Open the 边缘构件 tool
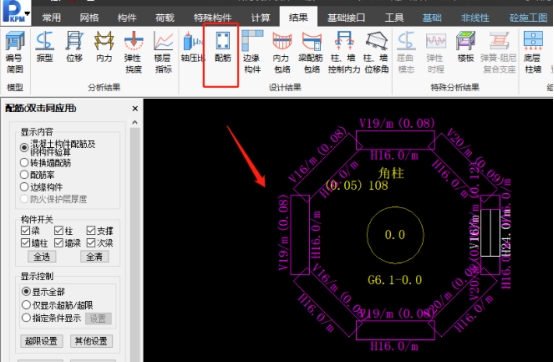This screenshot has width=554, height=362. (252, 52)
